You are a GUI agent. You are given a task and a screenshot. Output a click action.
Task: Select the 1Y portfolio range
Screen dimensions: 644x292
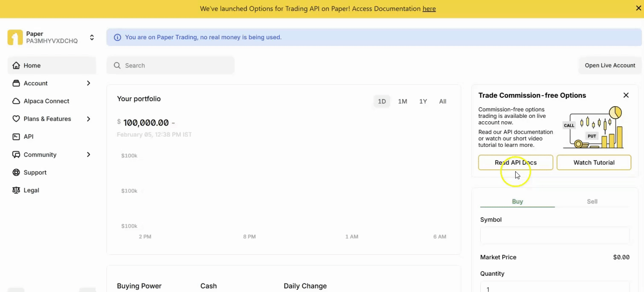click(423, 101)
